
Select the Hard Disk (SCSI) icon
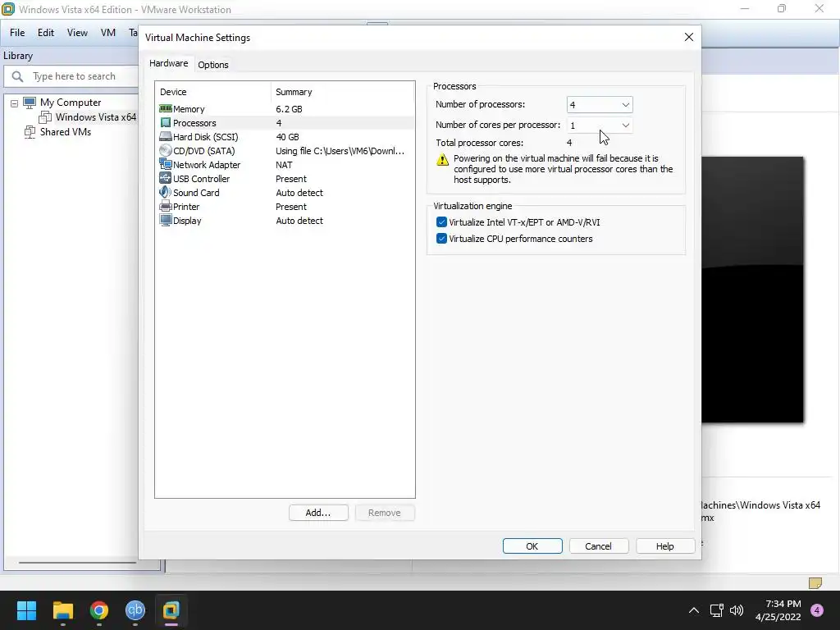pos(166,137)
